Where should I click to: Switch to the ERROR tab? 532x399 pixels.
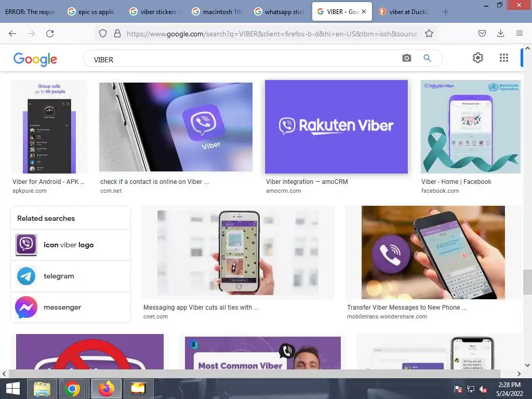tap(30, 12)
